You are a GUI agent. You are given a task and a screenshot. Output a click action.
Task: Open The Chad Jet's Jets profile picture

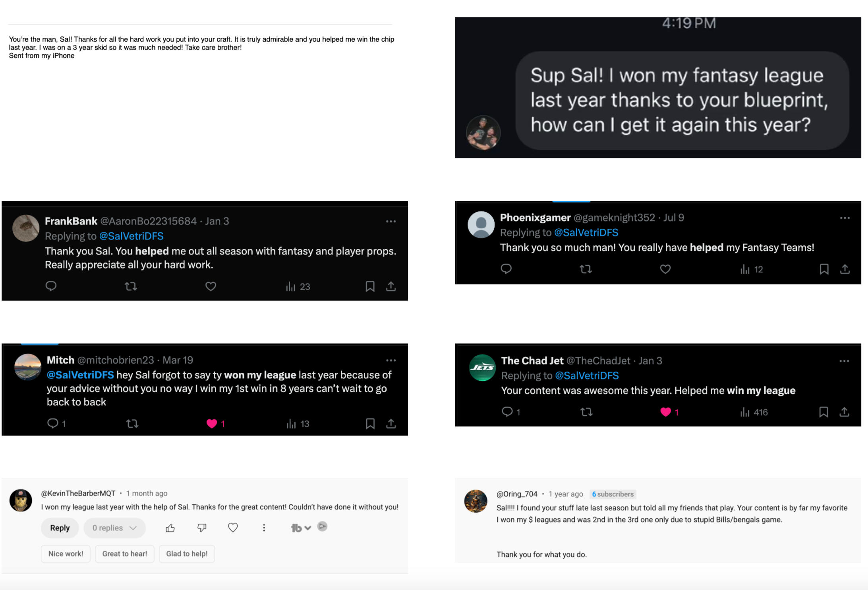pyautogui.click(x=482, y=368)
